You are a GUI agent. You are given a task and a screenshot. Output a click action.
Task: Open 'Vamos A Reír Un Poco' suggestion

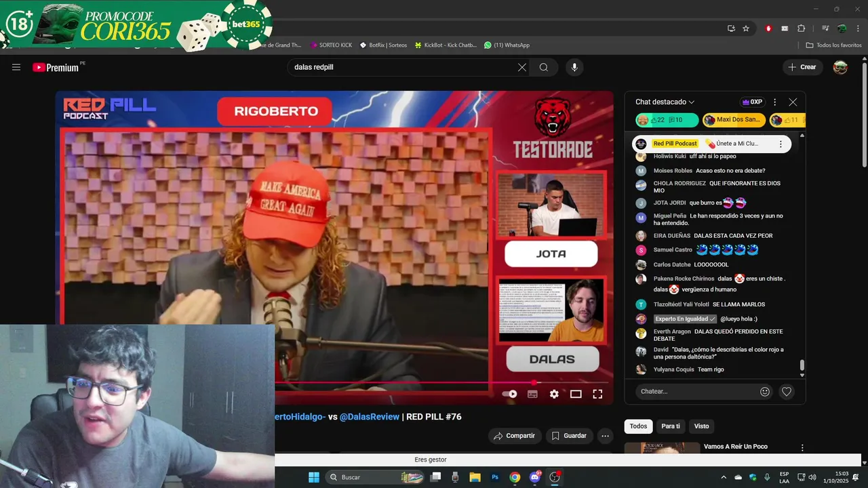click(x=736, y=447)
